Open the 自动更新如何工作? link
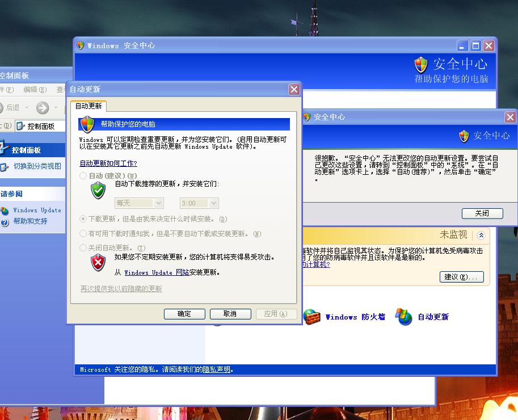 click(108, 163)
